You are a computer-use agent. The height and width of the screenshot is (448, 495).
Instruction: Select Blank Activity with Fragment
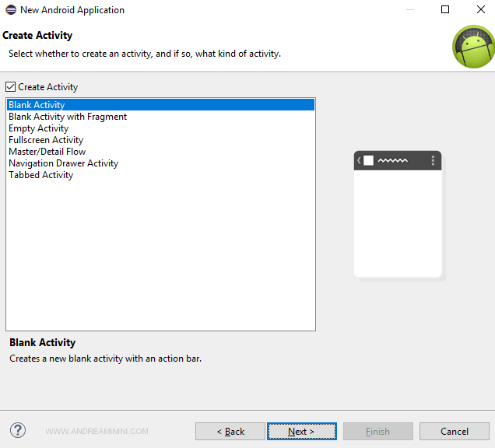click(x=68, y=117)
